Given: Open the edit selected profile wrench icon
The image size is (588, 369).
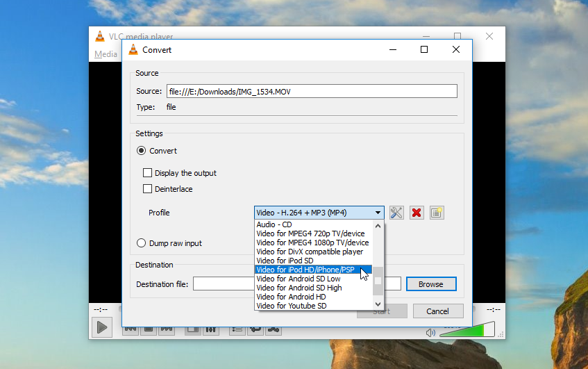Looking at the screenshot, I should tap(396, 213).
